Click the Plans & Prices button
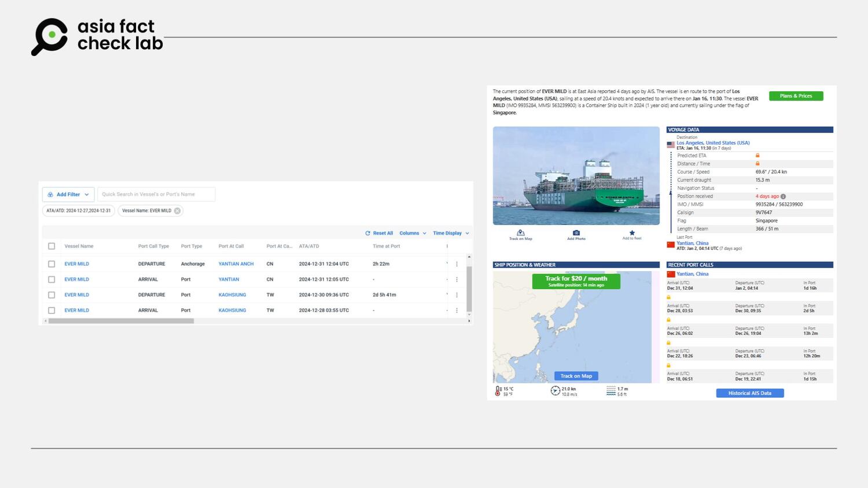868x488 pixels. [x=796, y=96]
